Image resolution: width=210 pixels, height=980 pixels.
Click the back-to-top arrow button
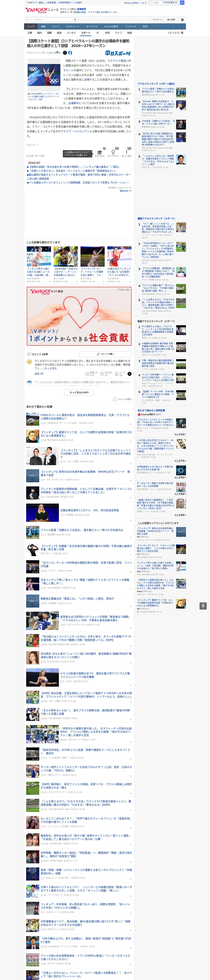point(203,606)
